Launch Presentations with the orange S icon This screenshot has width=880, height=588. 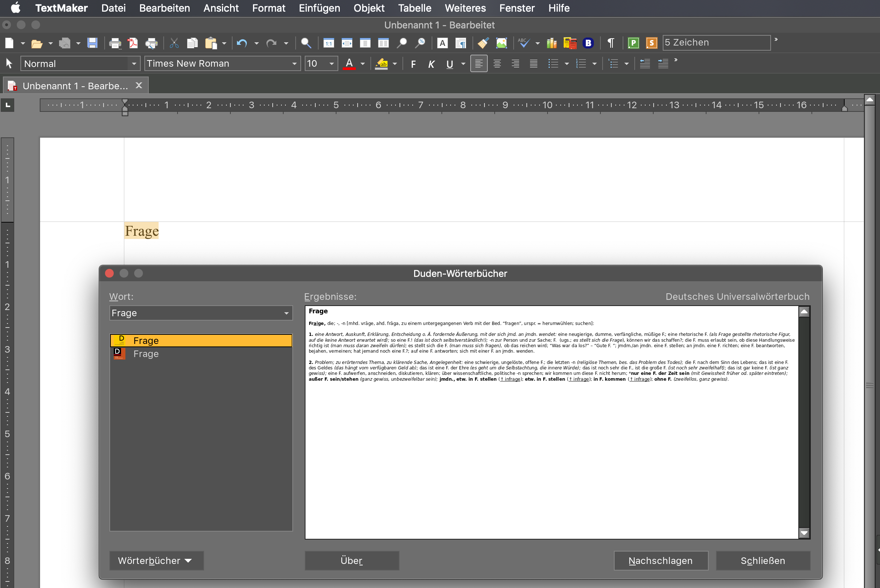[x=651, y=43]
